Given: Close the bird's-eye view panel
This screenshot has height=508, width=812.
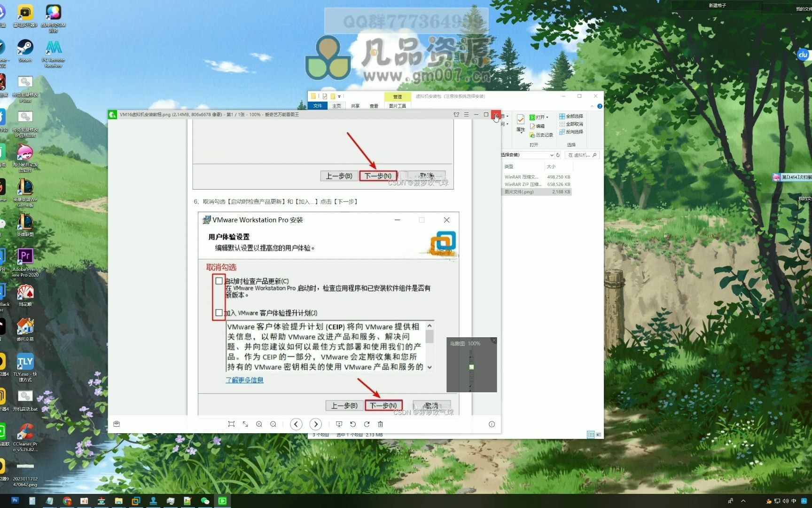Looking at the screenshot, I should click(494, 340).
